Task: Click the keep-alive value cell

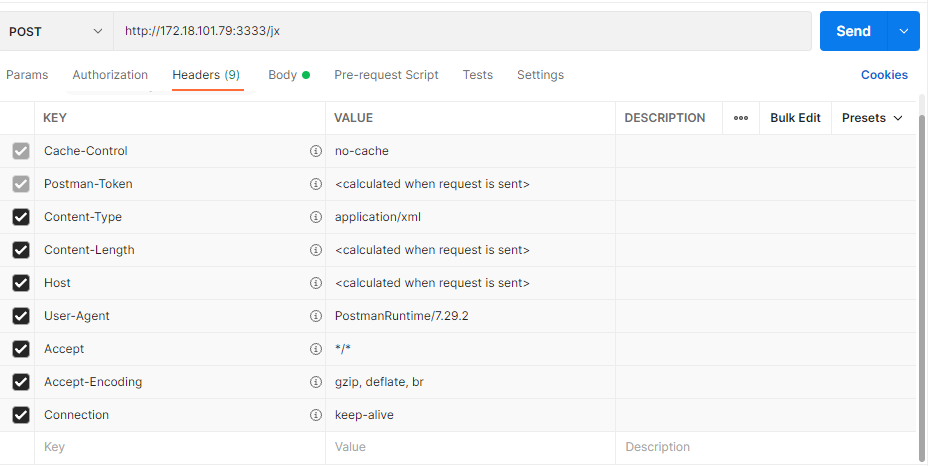Action: [x=470, y=415]
